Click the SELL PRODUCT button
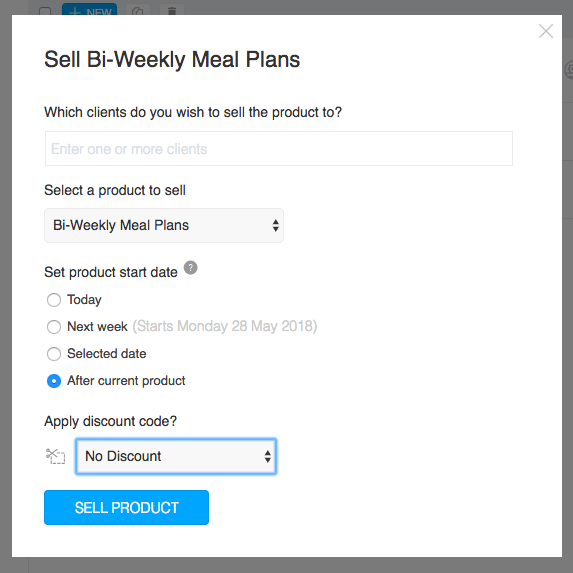This screenshot has width=573, height=573. pyautogui.click(x=126, y=508)
